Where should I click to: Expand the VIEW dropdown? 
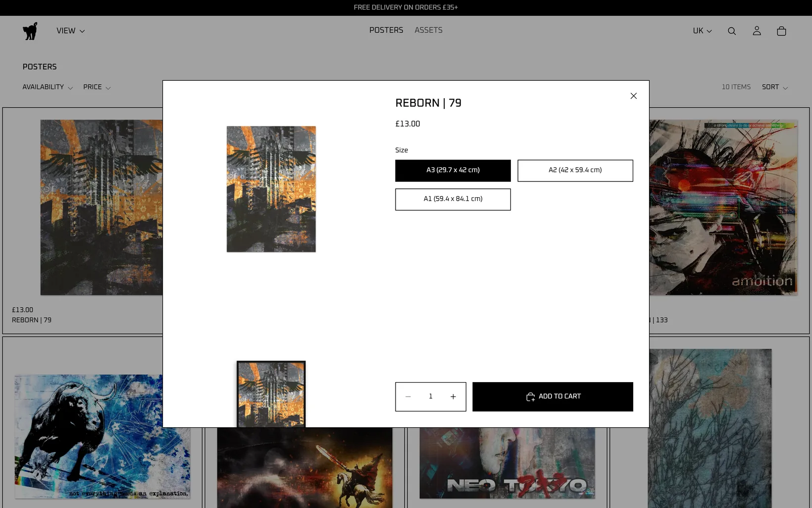point(70,31)
